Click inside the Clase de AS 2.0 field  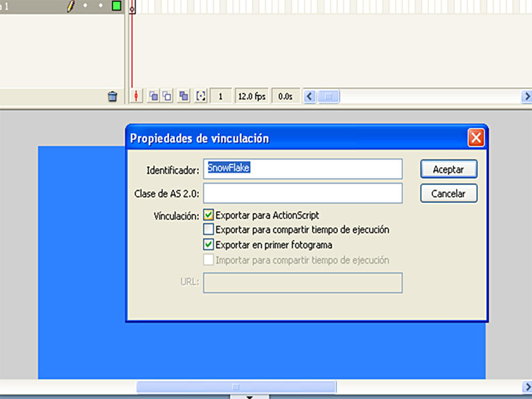click(x=303, y=194)
